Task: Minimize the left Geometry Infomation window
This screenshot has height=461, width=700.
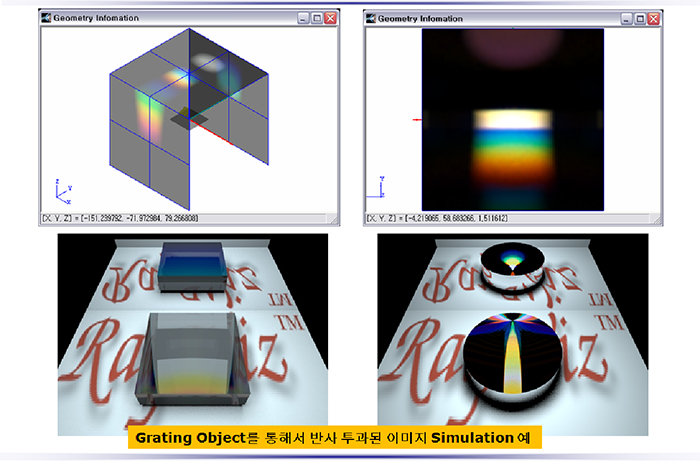Action: (303, 18)
